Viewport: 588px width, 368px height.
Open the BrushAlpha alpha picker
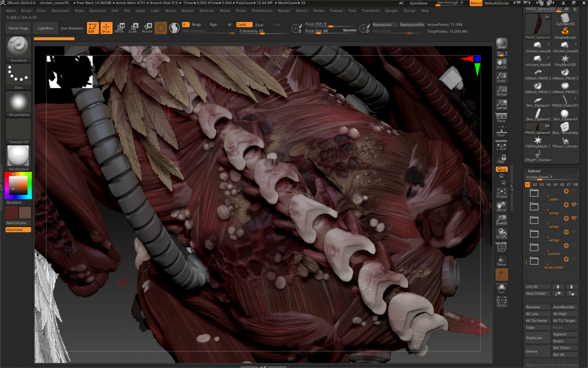pyautogui.click(x=18, y=104)
